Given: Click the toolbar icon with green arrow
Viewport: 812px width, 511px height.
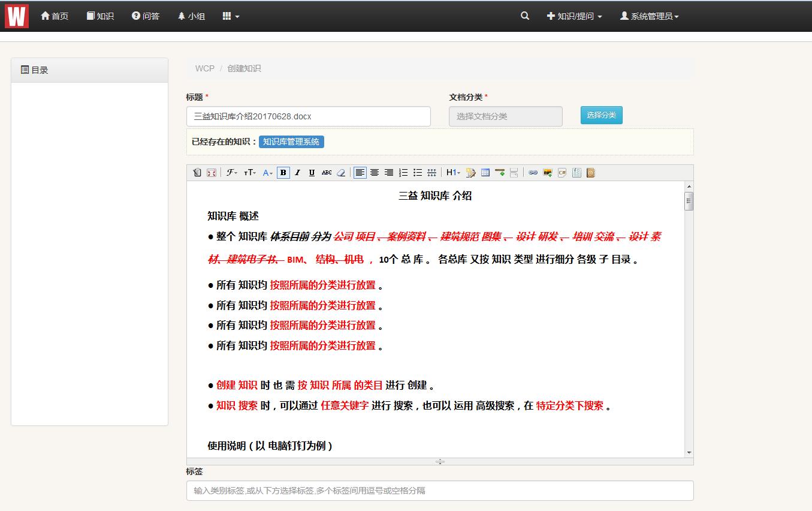Looking at the screenshot, I should pyautogui.click(x=500, y=173).
